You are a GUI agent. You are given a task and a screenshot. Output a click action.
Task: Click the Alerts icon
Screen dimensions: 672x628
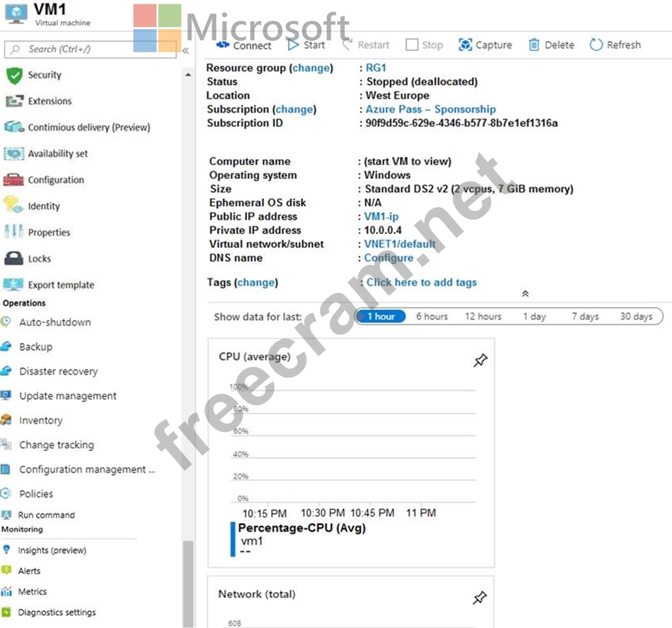click(x=6, y=571)
